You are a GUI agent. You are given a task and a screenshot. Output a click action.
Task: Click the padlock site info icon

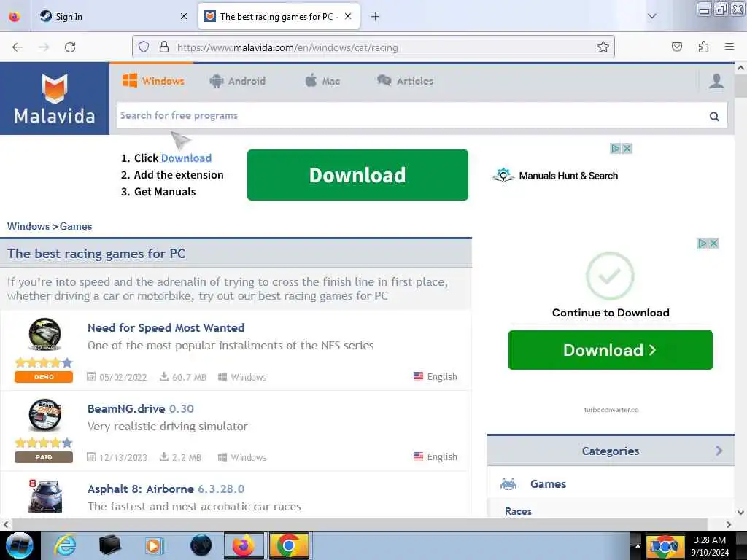pos(164,47)
